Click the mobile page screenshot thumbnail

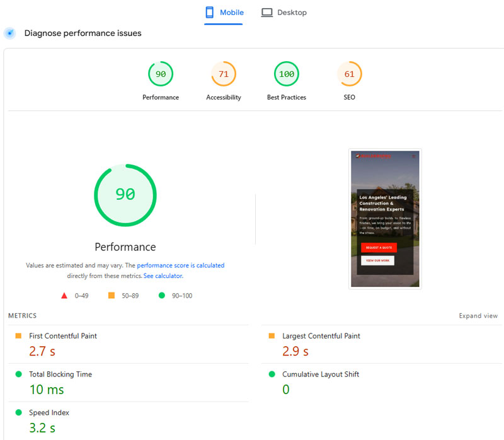click(x=385, y=219)
